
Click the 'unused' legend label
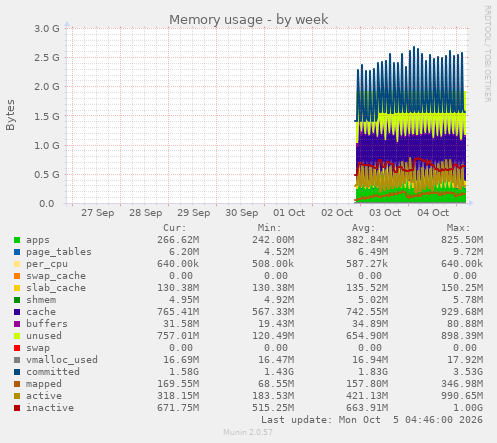pyautogui.click(x=44, y=336)
